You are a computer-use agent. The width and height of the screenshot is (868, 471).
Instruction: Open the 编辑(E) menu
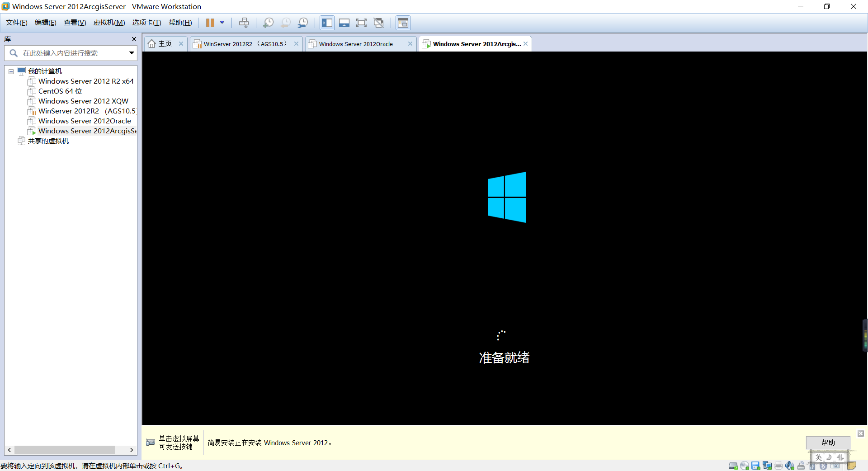[46, 23]
